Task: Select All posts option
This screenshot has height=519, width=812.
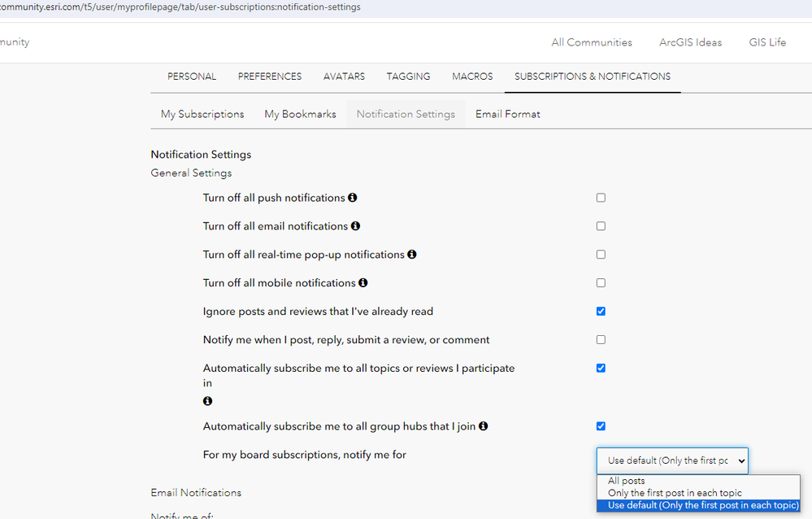Action: (x=698, y=481)
